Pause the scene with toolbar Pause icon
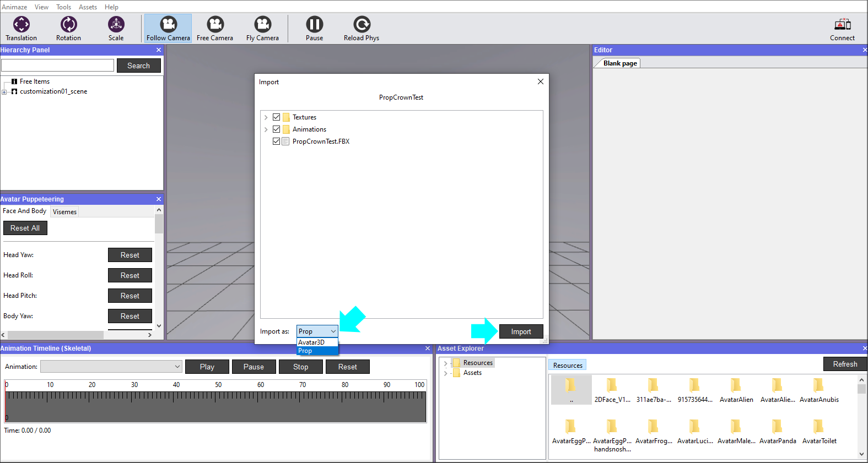The width and height of the screenshot is (868, 463). click(x=314, y=29)
